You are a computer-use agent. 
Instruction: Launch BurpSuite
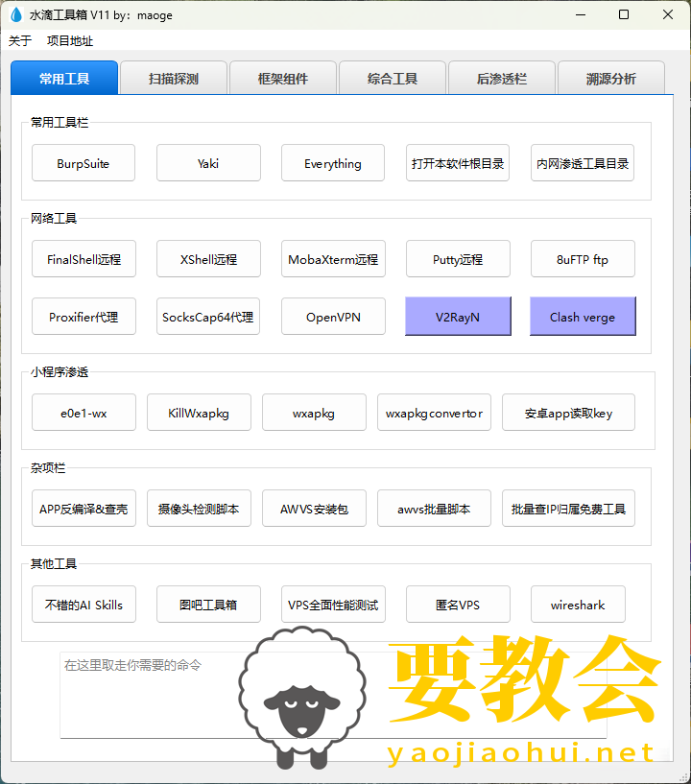pyautogui.click(x=83, y=163)
